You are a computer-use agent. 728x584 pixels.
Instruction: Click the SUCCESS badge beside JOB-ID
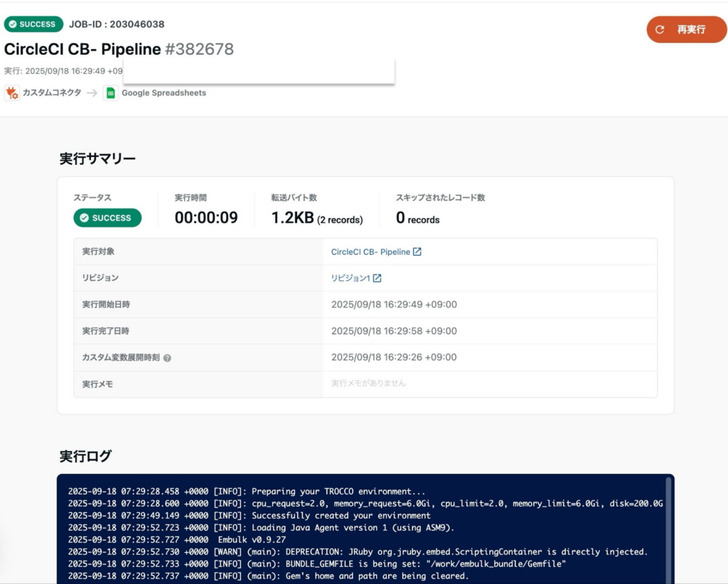point(33,24)
